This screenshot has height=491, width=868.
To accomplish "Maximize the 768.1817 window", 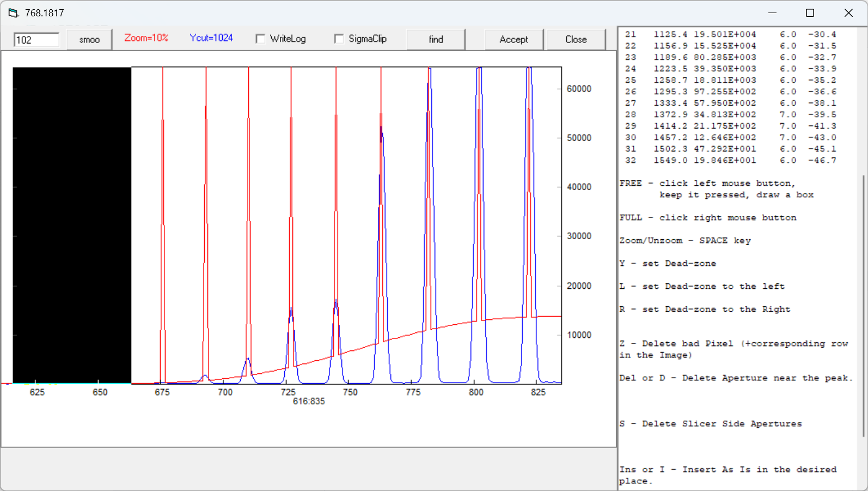I will point(810,13).
